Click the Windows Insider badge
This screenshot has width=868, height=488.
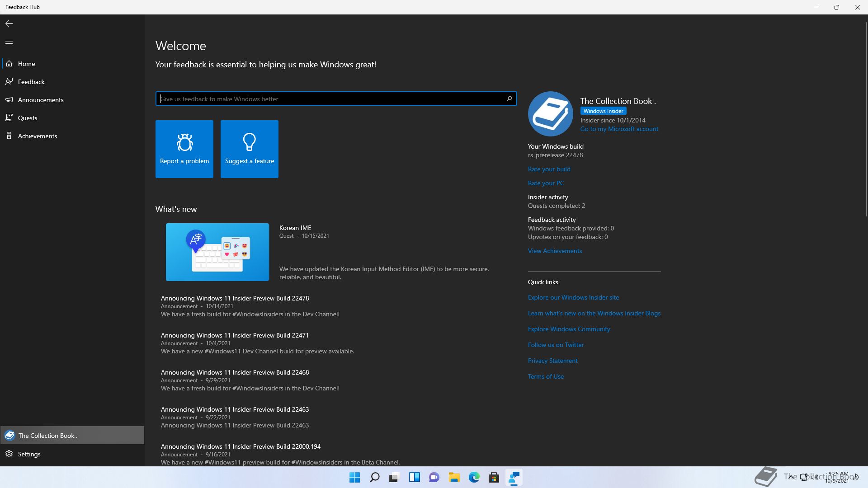pyautogui.click(x=603, y=111)
